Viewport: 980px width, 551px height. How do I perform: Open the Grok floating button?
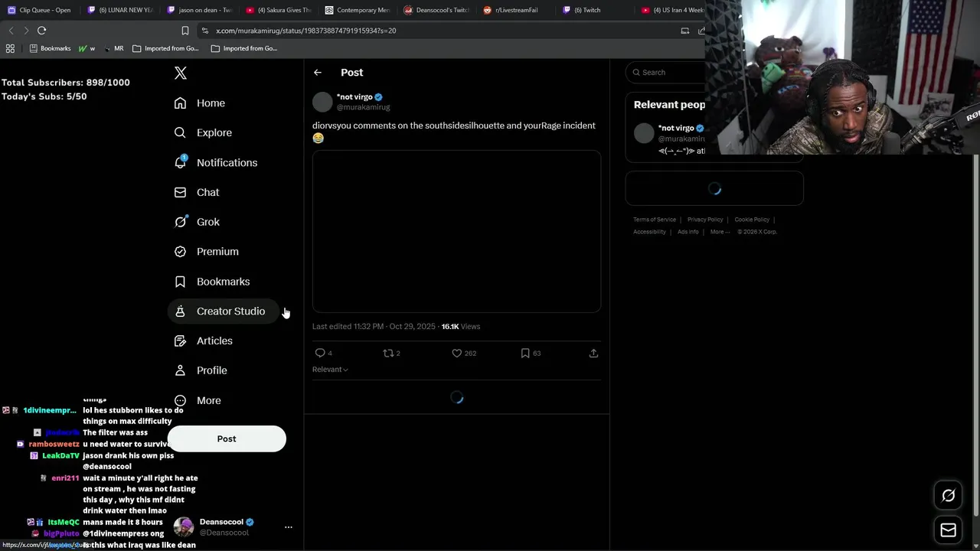[x=948, y=496]
